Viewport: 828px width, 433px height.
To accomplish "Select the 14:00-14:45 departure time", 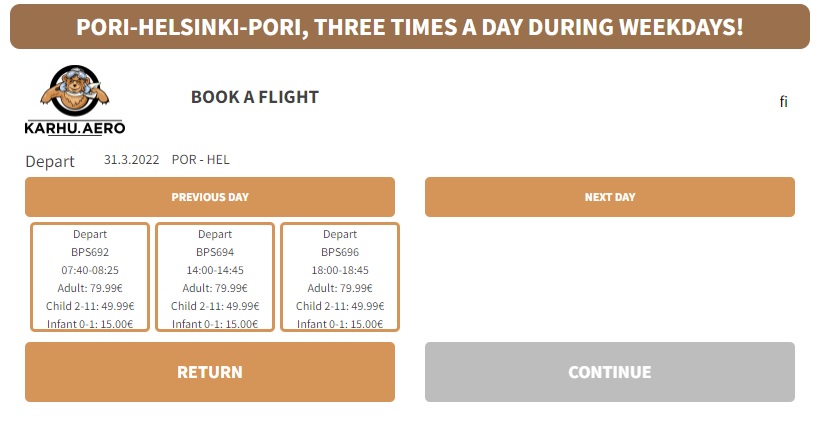I will coord(215,270).
